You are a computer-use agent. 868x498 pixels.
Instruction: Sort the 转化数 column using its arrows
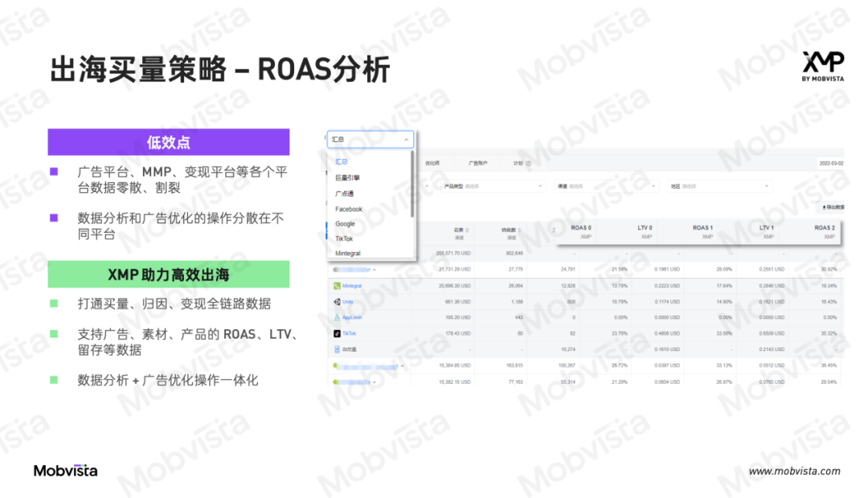point(519,231)
